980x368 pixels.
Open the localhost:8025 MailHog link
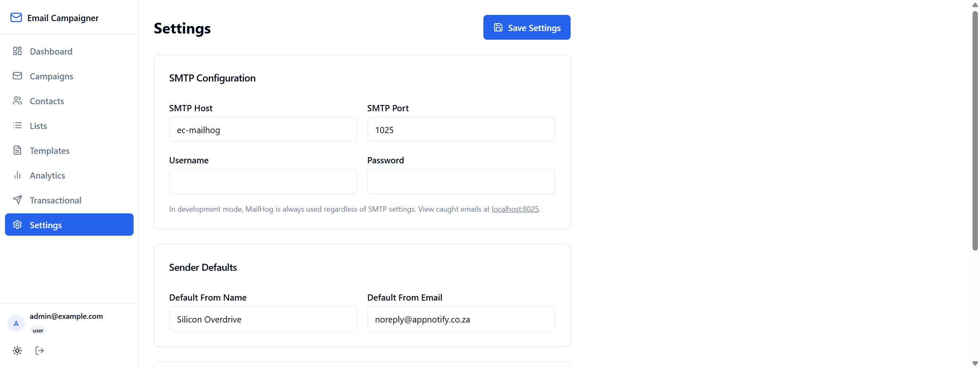pos(515,209)
